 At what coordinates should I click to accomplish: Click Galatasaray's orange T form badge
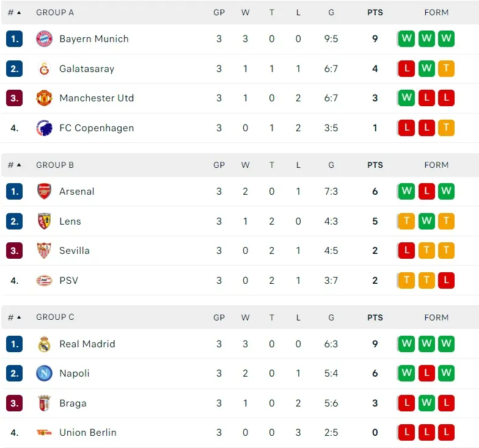pos(446,69)
